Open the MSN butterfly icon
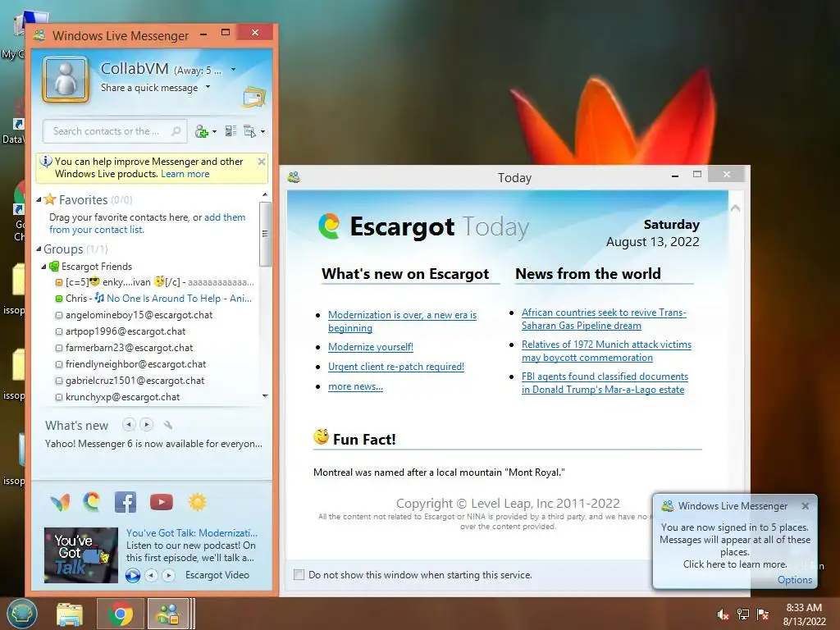 (x=60, y=503)
